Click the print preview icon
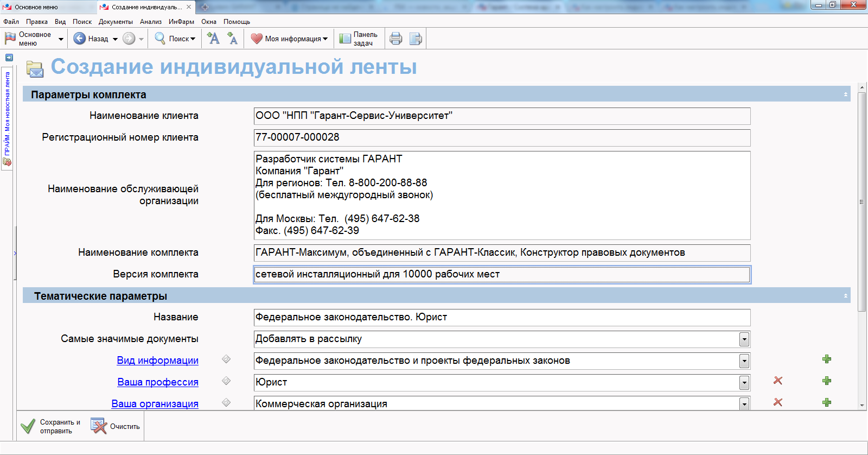This screenshot has width=868, height=455. 416,39
